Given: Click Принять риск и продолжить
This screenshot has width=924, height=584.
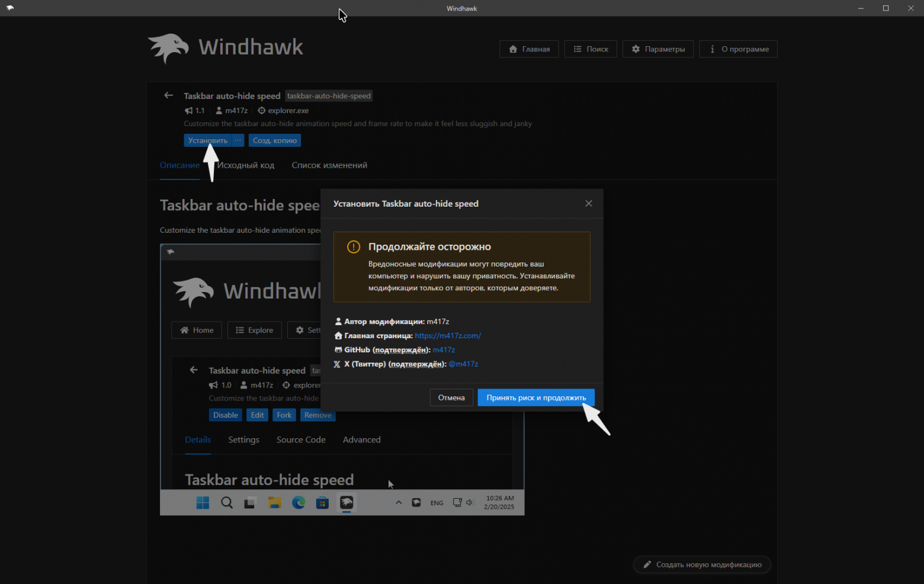Looking at the screenshot, I should (x=536, y=397).
